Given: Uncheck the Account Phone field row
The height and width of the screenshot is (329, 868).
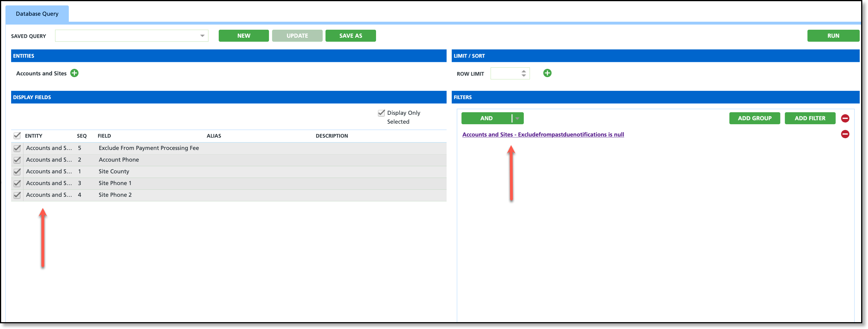Looking at the screenshot, I should [x=17, y=160].
